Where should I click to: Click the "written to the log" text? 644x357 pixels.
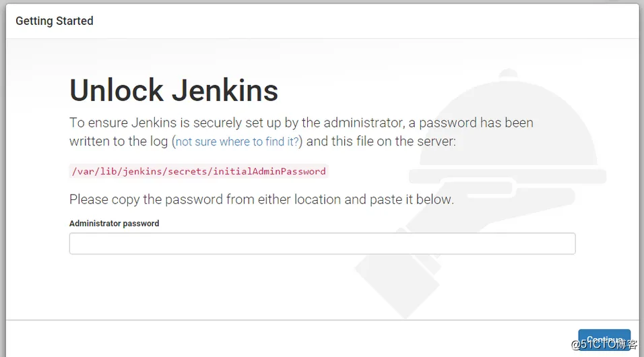[119, 141]
